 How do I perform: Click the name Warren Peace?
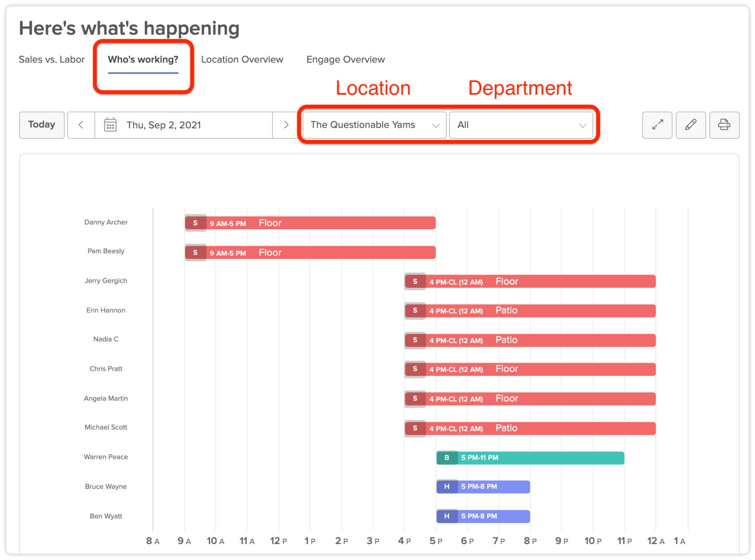pos(106,457)
